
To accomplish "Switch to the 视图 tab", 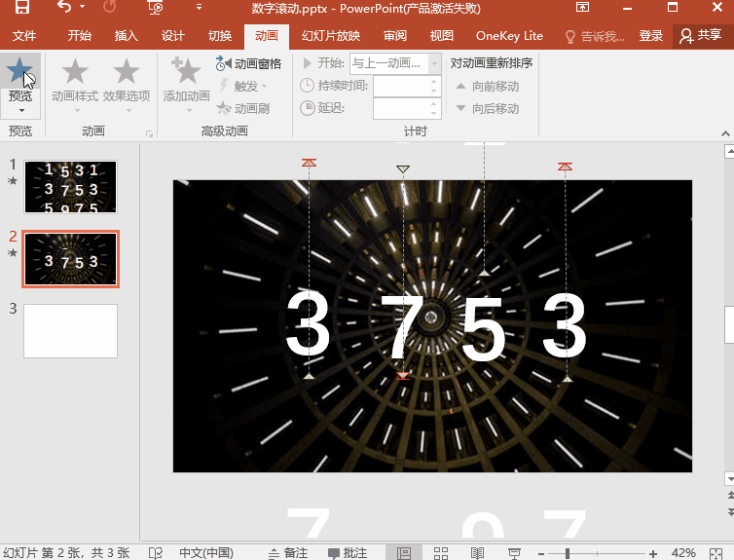I will pos(441,36).
